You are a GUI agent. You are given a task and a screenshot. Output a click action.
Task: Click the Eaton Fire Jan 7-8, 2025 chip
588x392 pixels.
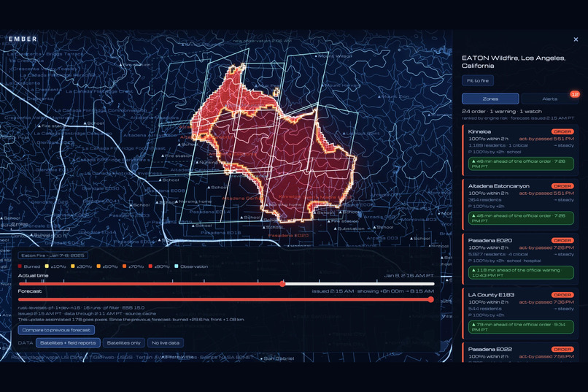53,255
